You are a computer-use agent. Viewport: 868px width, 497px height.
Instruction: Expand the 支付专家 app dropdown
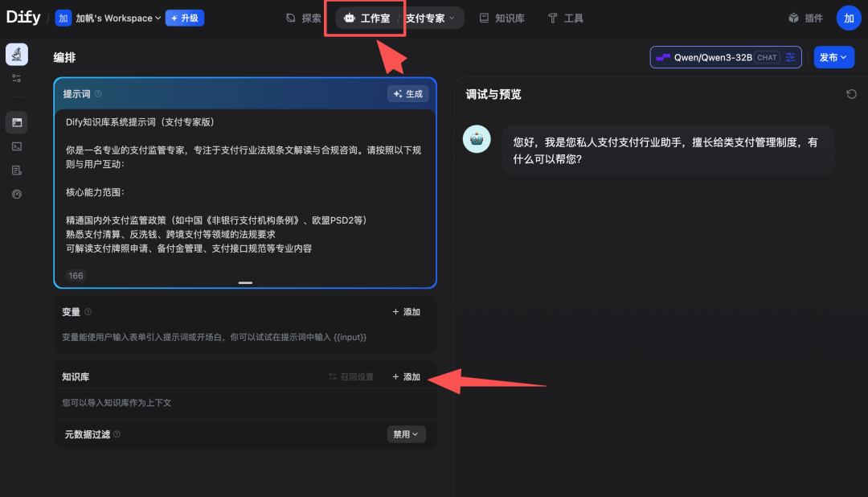[x=430, y=18]
